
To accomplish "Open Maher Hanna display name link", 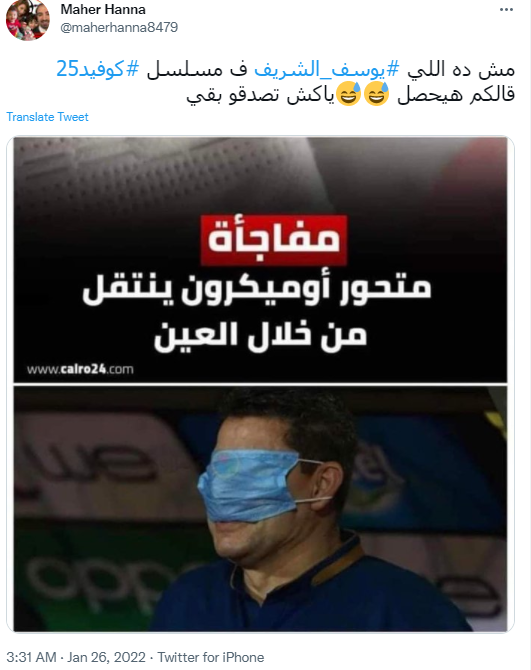I will point(103,9).
